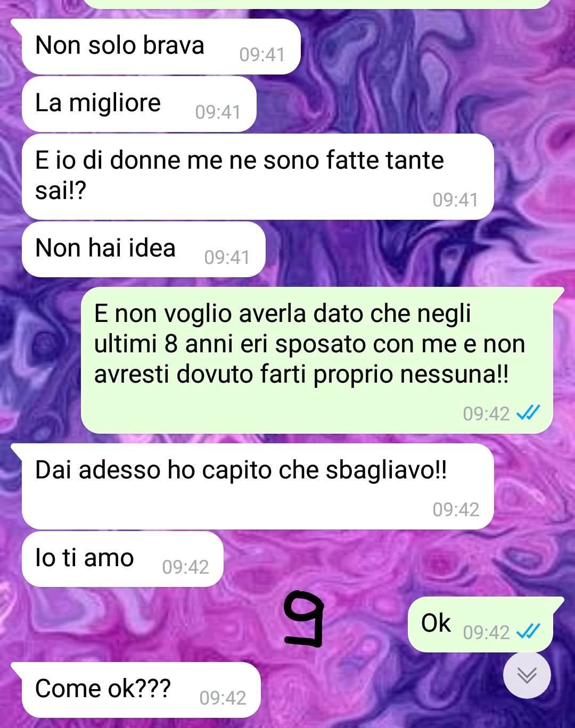Tap the partially visible green bubble at top

pos(317,4)
